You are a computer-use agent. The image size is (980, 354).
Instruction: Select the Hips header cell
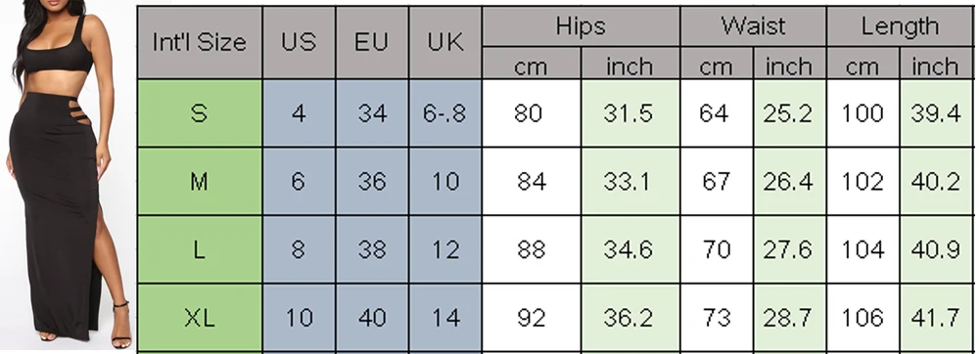tap(581, 26)
